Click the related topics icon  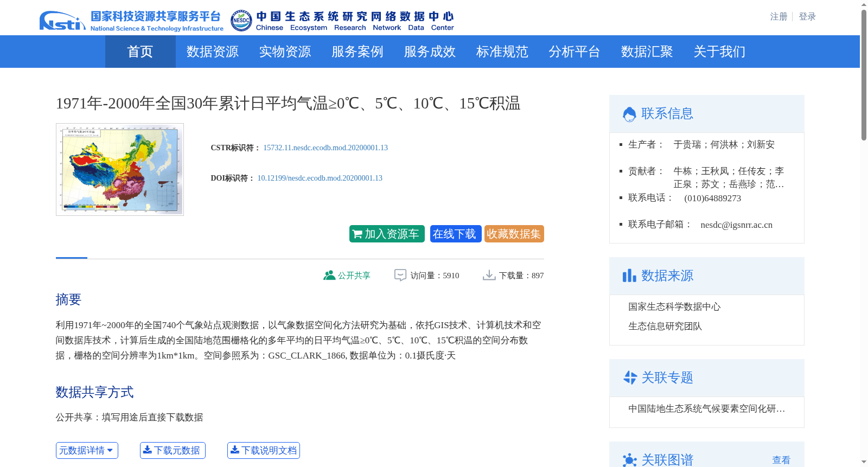(630, 378)
